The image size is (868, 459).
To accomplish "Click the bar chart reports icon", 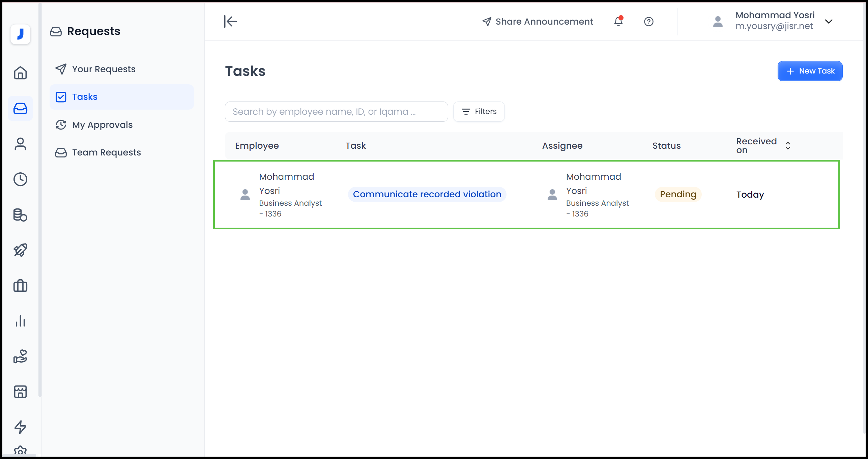I will click(x=20, y=321).
